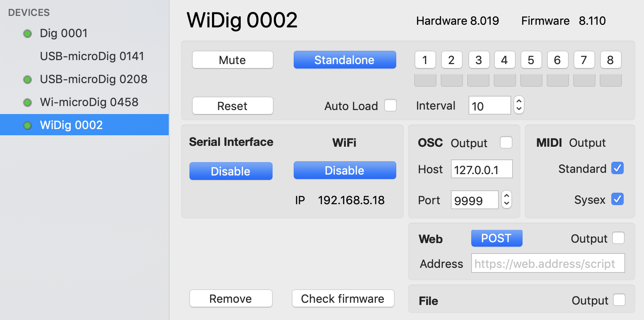Click the IP address 192.168.5.18 text
Screen dimensions: 644x320
[x=351, y=200]
